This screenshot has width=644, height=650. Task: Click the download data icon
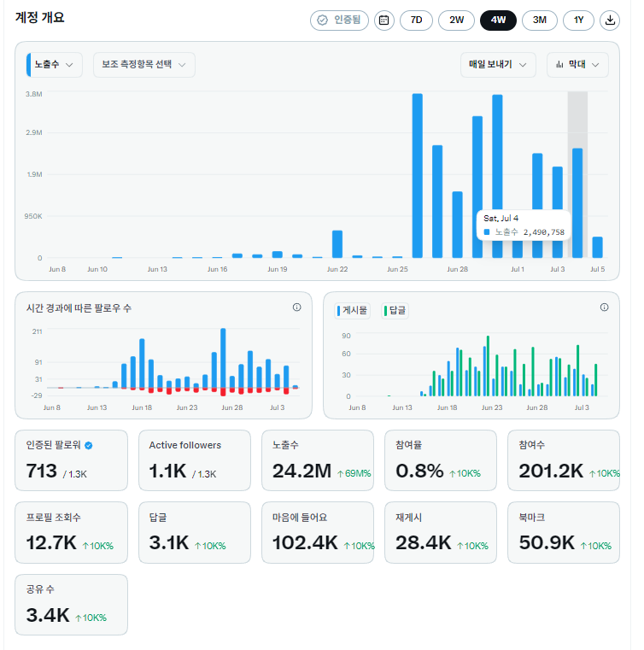point(610,20)
